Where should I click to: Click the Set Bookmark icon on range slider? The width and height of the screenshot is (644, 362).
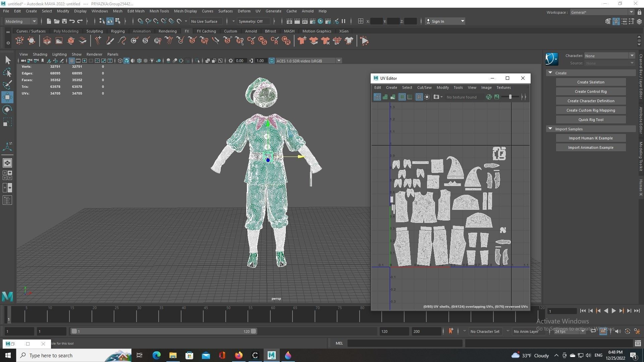coord(451,331)
